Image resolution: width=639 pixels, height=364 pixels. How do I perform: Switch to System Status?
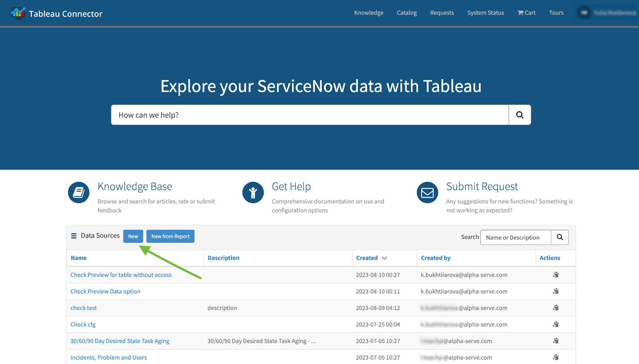coord(485,12)
